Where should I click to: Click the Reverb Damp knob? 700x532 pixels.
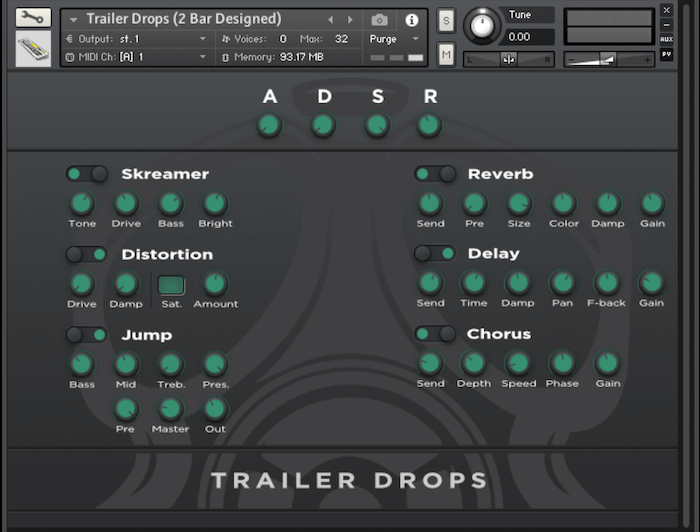(x=608, y=204)
